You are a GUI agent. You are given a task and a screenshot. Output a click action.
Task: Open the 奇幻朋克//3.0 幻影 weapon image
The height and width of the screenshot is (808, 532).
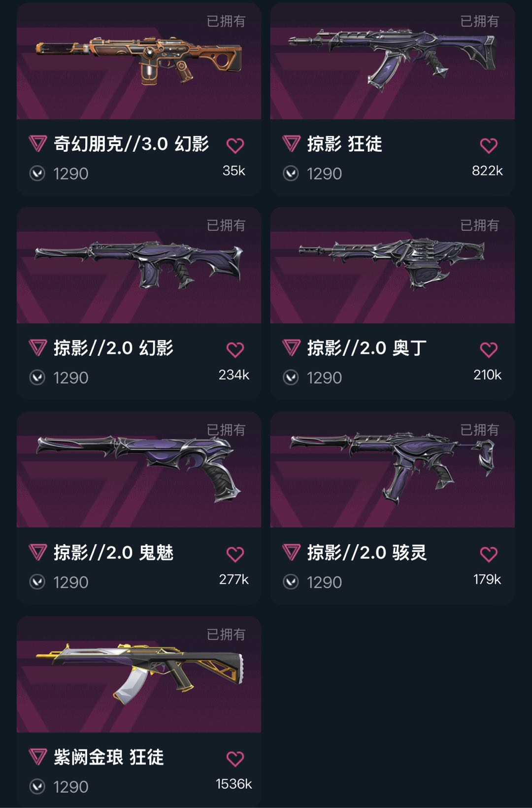point(139,60)
